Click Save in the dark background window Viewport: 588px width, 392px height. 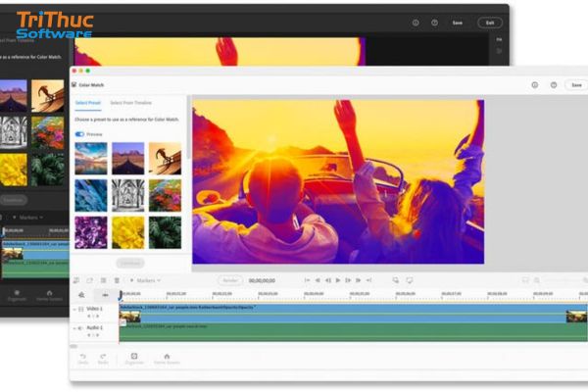click(457, 23)
